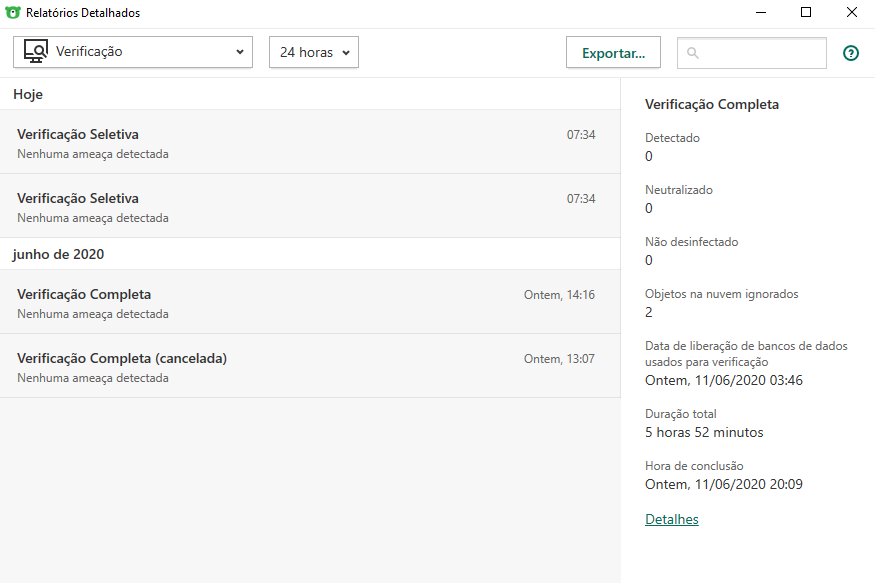881x585 pixels.
Task: Click the Verificação Completa details panel title
Action: click(712, 104)
